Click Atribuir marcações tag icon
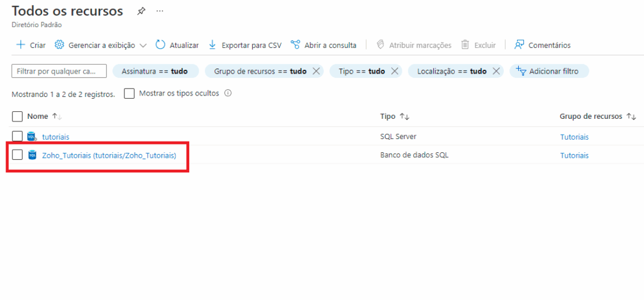Image resolution: width=644 pixels, height=300 pixels. coord(380,45)
